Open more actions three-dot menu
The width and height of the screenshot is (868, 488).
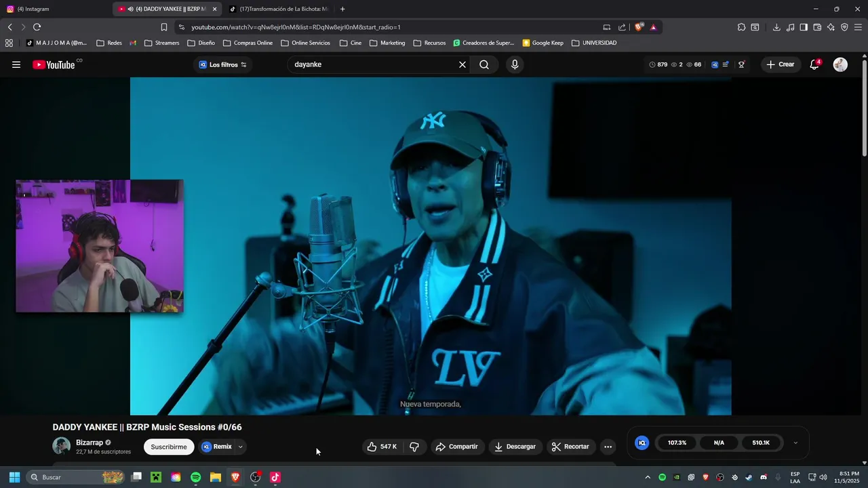608,447
